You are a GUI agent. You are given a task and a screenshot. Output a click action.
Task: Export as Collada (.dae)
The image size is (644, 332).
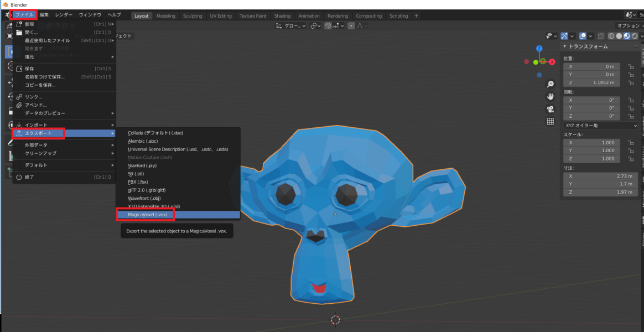178,133
